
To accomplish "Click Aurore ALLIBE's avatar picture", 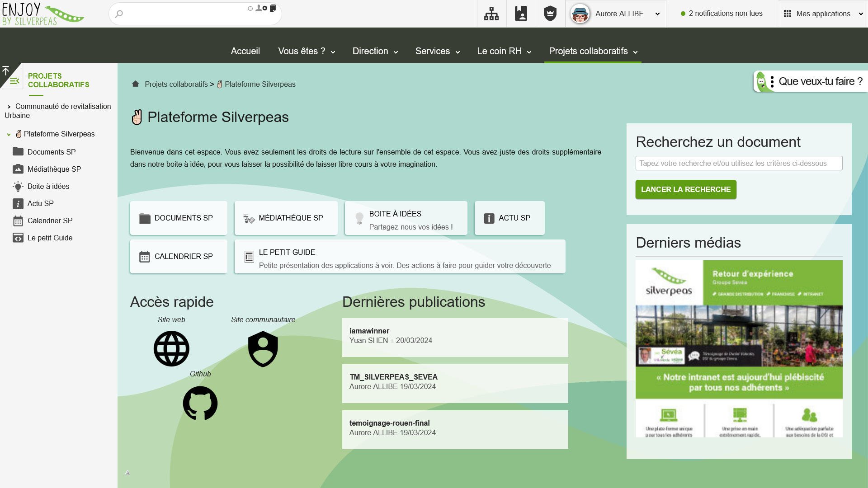I will 580,14.
